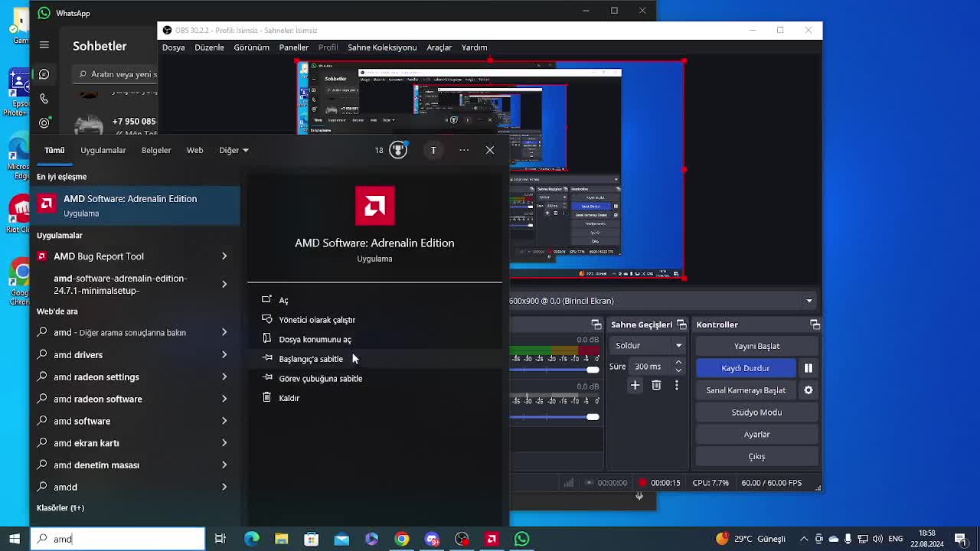Image resolution: width=980 pixels, height=551 pixels.
Task: Toggle Stüdyo Modu in OBS
Action: (x=756, y=412)
